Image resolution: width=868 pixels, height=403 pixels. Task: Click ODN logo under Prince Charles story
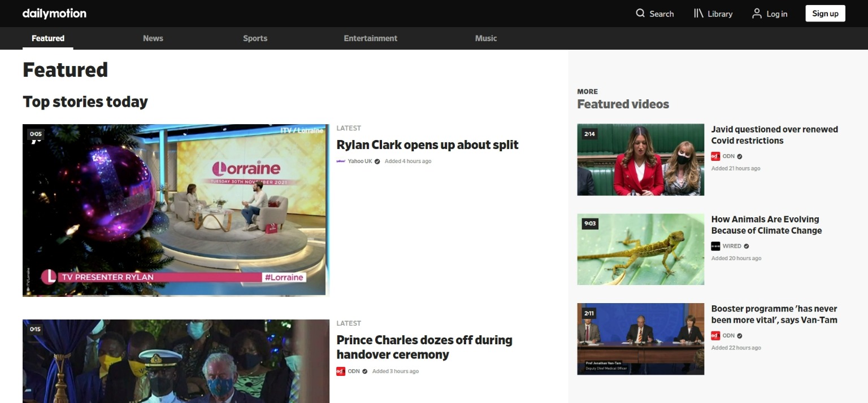point(341,371)
